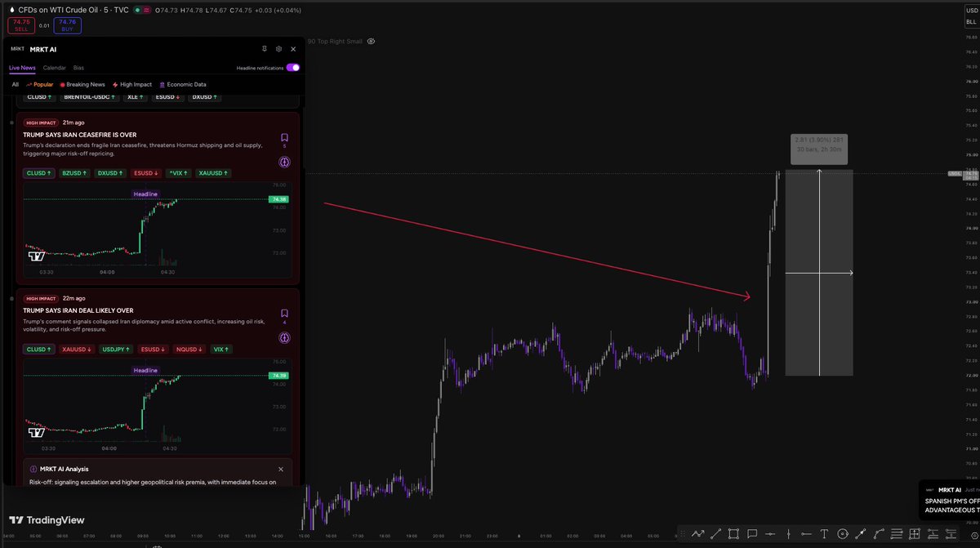Select the vertical line tool

pos(789,534)
